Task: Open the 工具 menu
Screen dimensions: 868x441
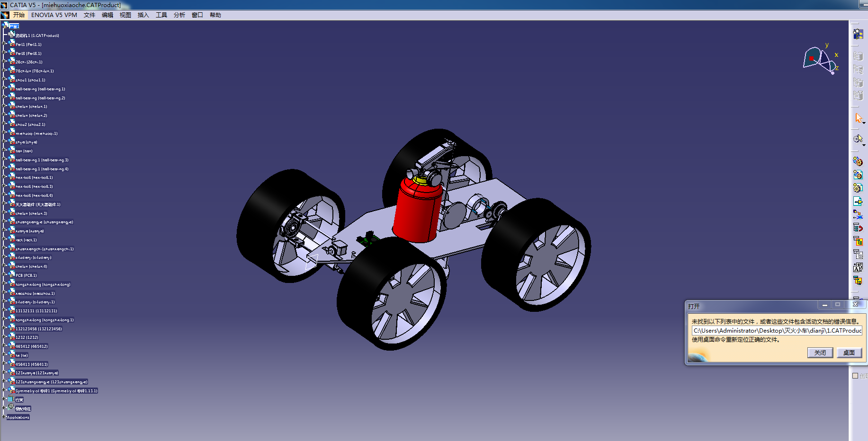Action: click(x=161, y=15)
